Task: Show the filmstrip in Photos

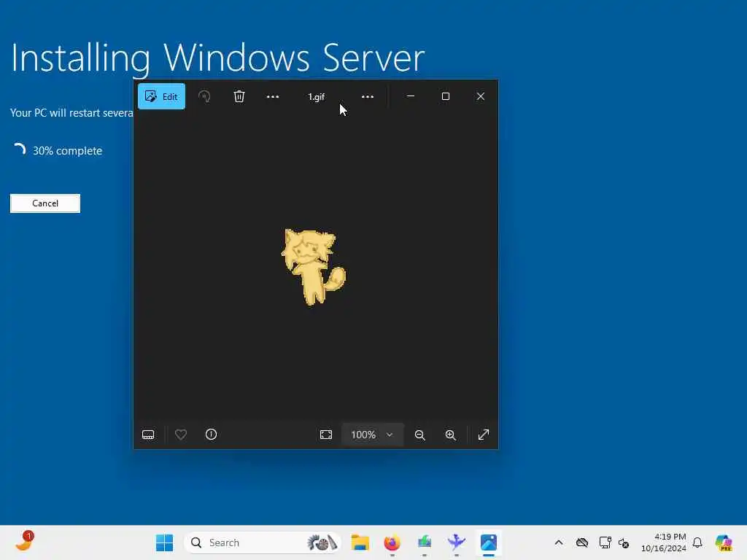Action: click(x=148, y=435)
